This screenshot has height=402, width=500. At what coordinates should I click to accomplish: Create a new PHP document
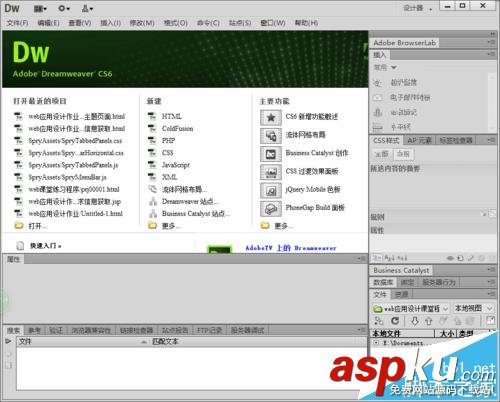coord(168,140)
